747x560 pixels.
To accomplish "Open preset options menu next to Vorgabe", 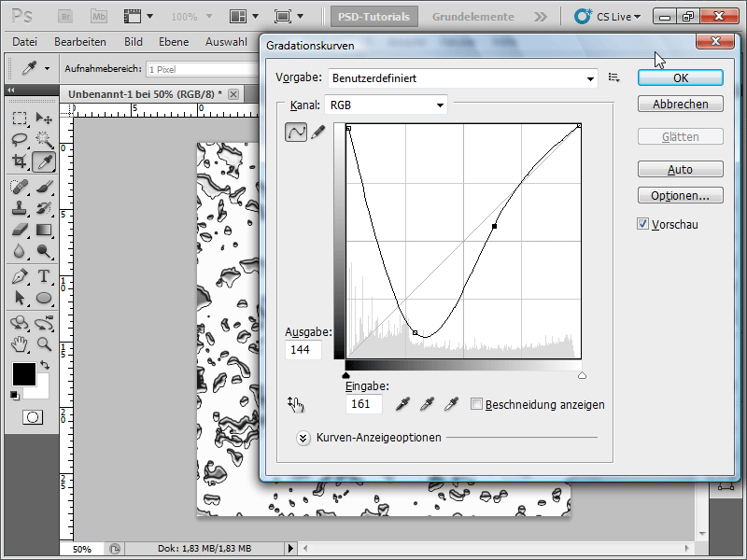I will pyautogui.click(x=614, y=77).
